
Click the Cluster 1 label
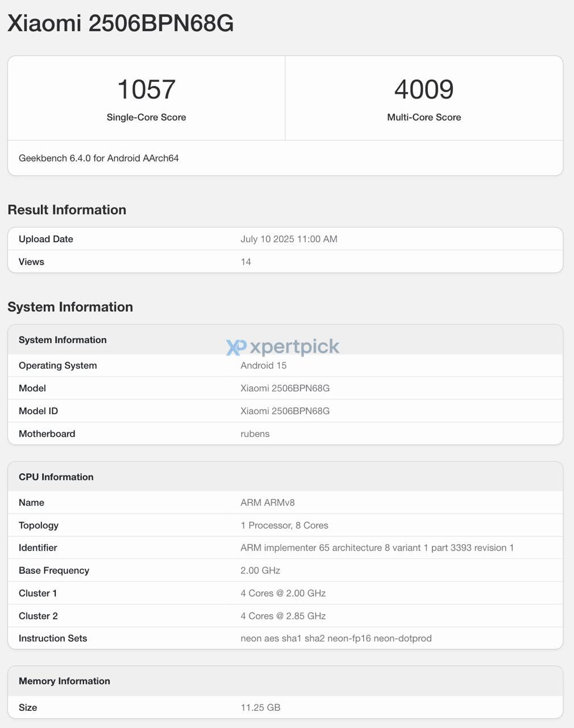coord(38,593)
